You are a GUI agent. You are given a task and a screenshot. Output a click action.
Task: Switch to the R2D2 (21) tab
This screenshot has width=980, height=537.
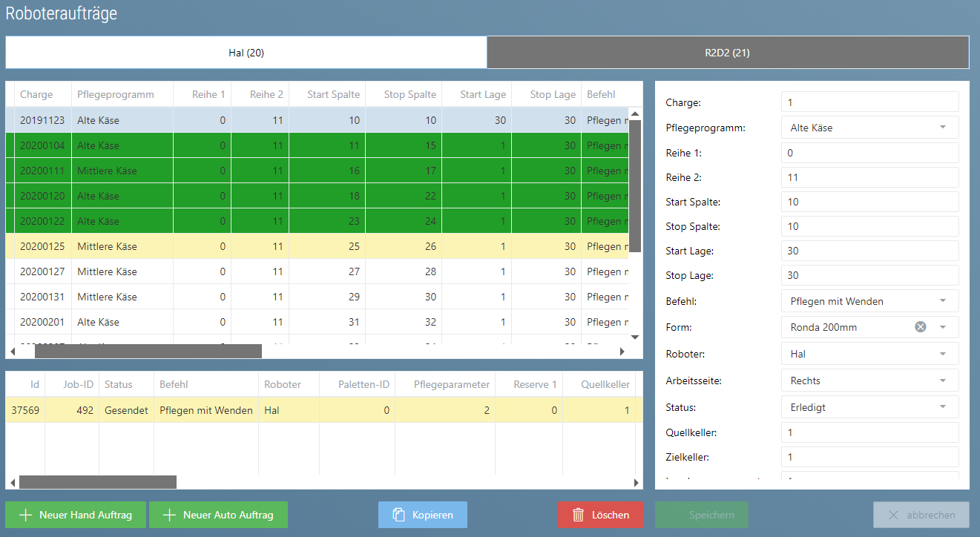coord(728,53)
